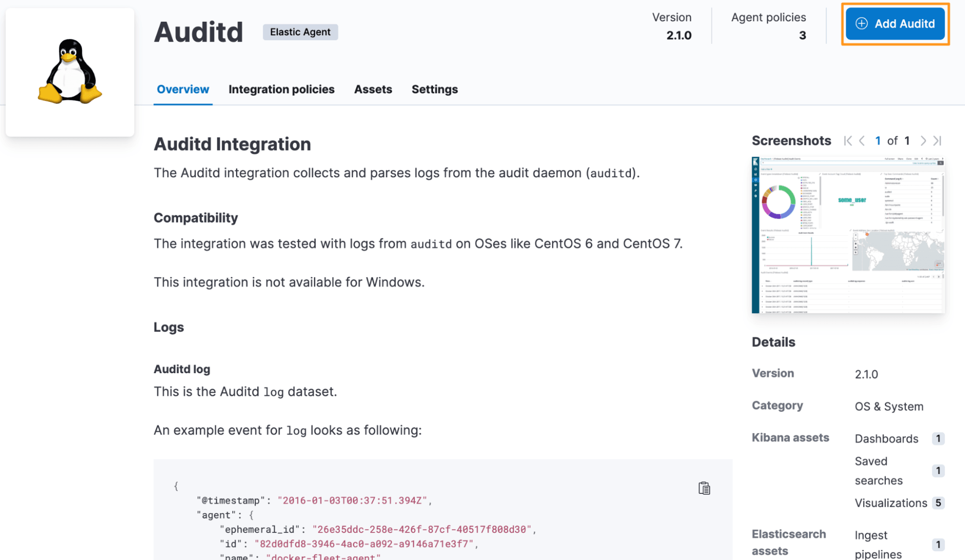
Task: Click the Agent policies count 3
Action: (802, 35)
